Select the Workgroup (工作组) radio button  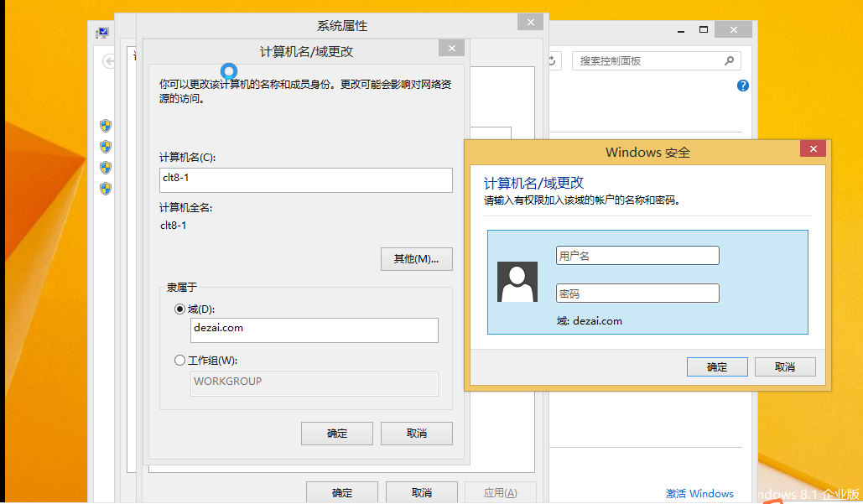(179, 361)
